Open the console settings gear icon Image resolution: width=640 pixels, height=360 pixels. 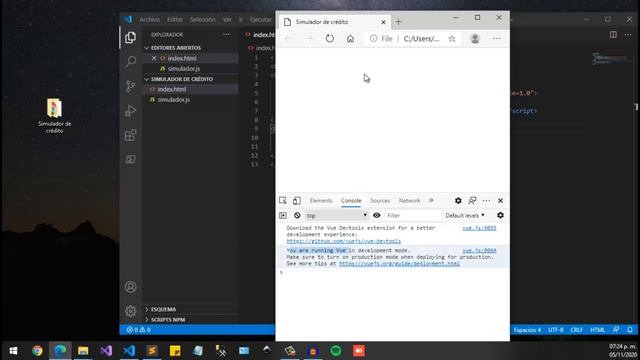(x=500, y=215)
